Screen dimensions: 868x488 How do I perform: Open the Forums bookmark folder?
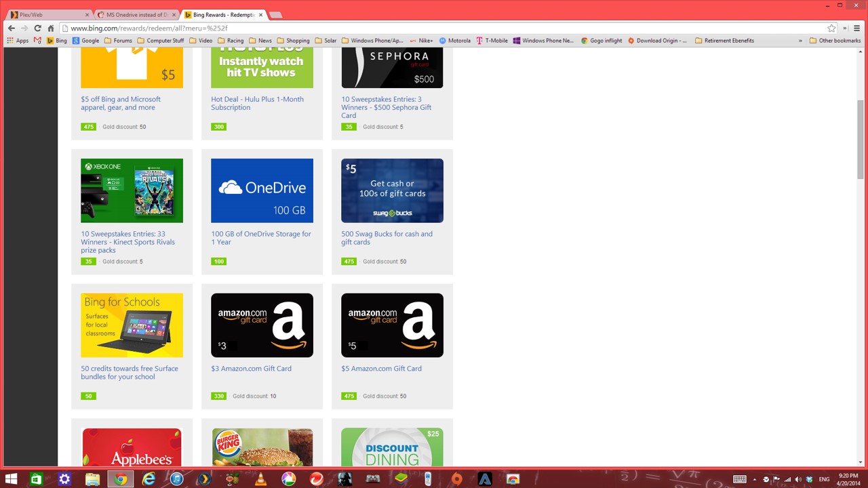point(119,41)
